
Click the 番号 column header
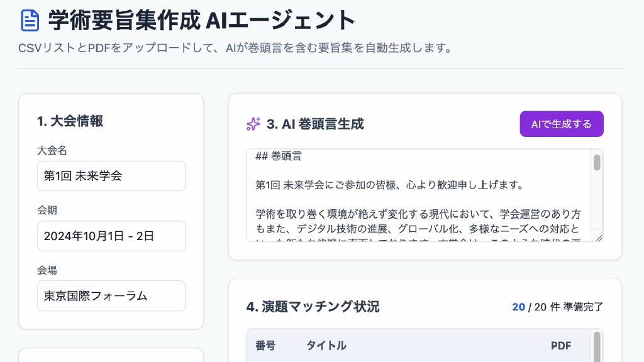(x=265, y=346)
